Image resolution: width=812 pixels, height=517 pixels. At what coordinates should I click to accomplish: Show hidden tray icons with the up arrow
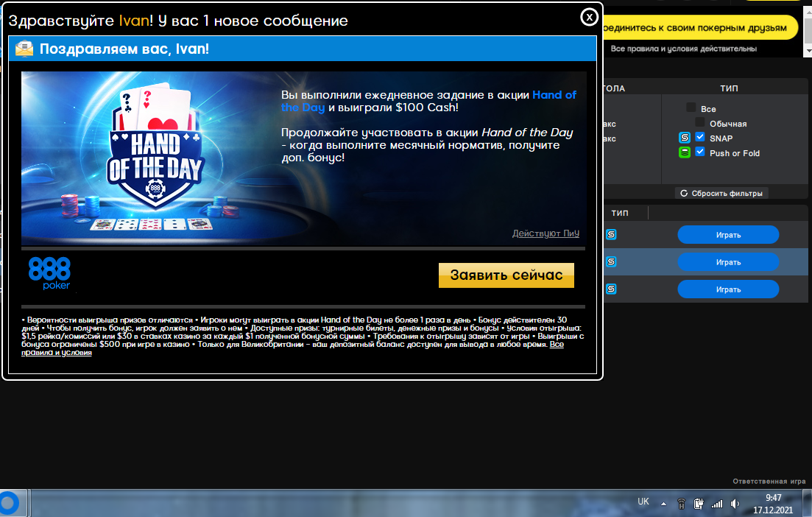(663, 504)
